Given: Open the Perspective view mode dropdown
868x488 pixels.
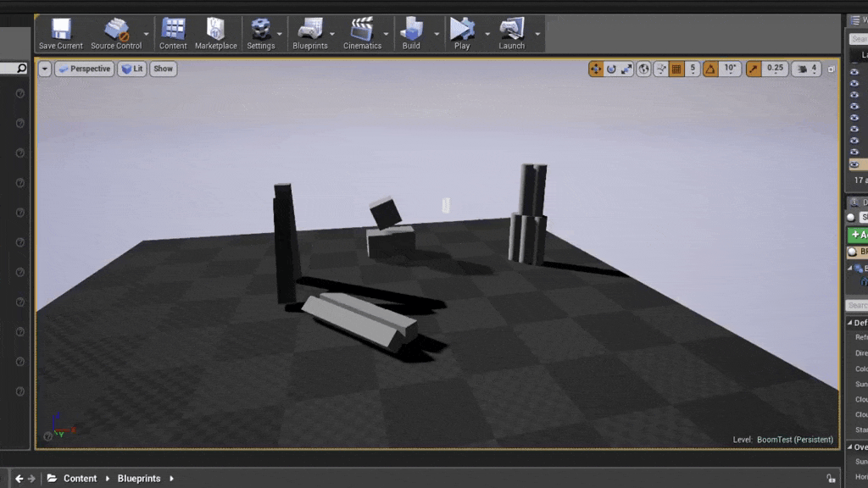Looking at the screenshot, I should click(x=85, y=69).
